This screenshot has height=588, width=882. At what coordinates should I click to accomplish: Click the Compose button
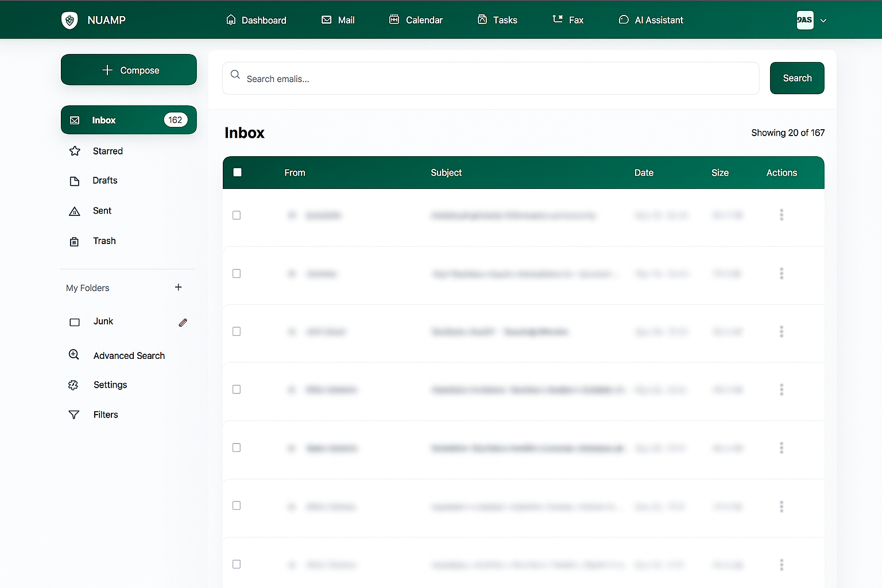click(129, 69)
